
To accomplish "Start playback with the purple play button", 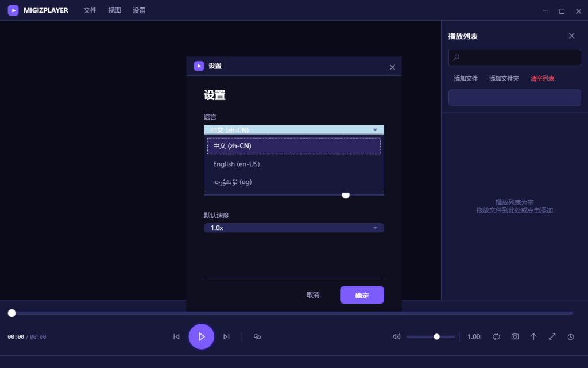I will tap(202, 337).
